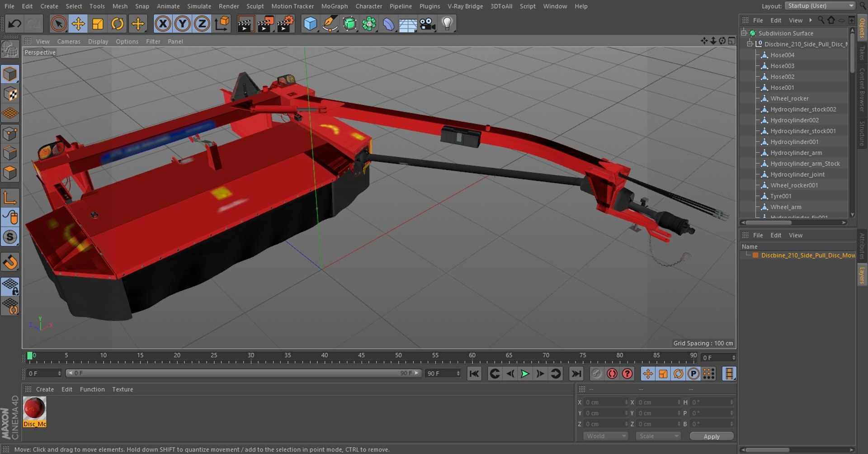868x454 pixels.
Task: Select the Rotate tool
Action: tap(118, 24)
